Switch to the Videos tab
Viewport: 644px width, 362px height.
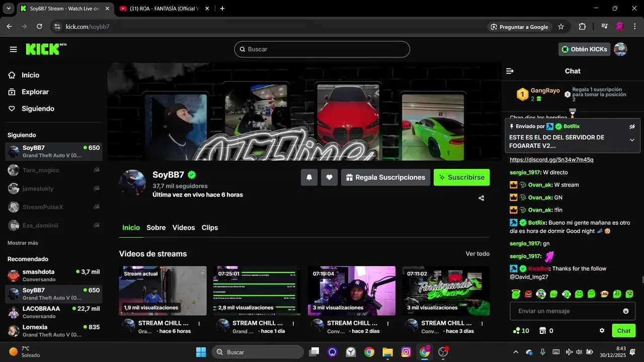184,228
